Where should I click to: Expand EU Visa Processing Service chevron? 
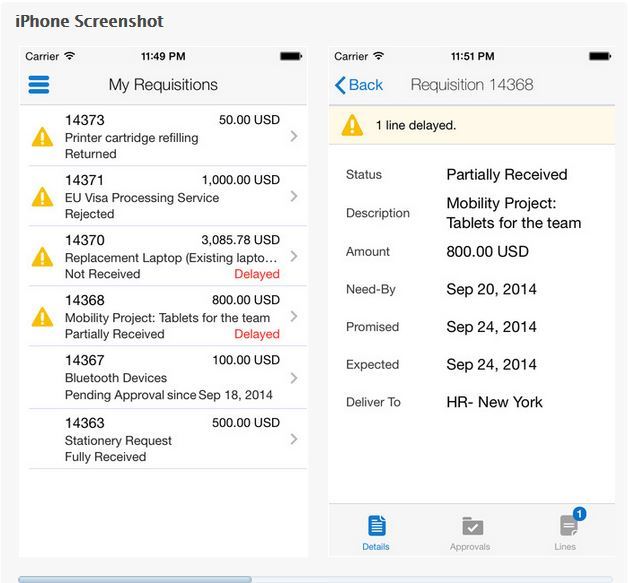coord(293,197)
